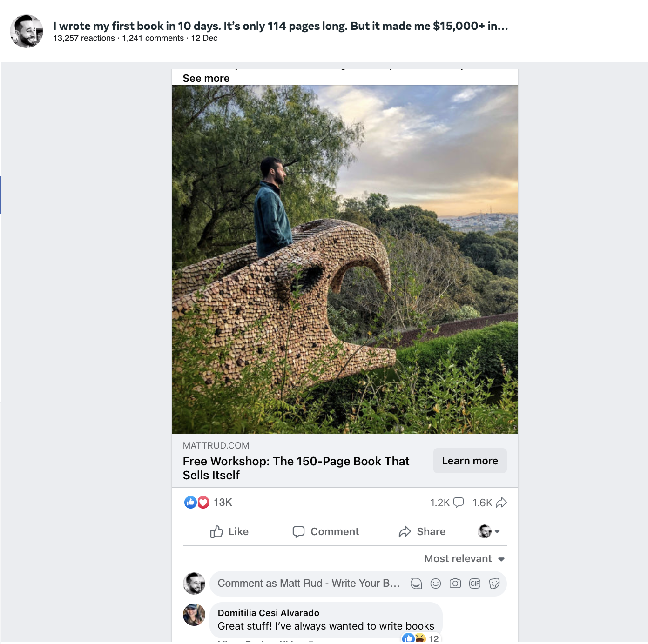Image resolution: width=648 pixels, height=644 pixels.
Task: Click the Learn more button
Action: (470, 461)
